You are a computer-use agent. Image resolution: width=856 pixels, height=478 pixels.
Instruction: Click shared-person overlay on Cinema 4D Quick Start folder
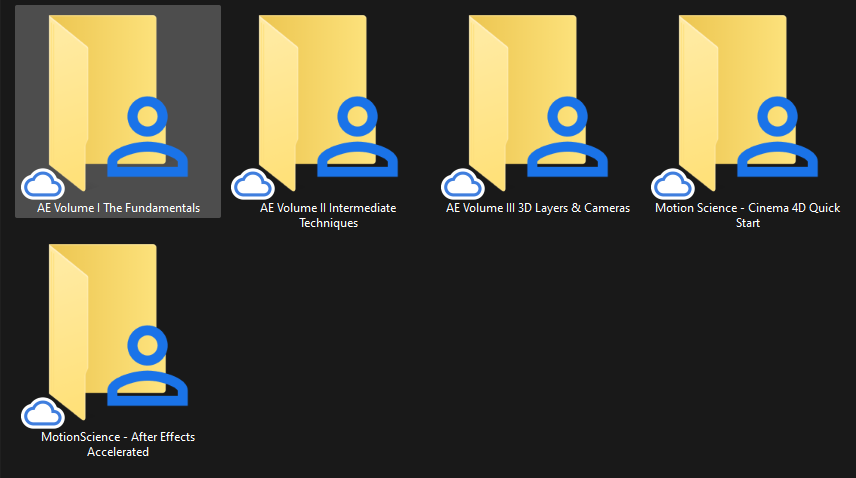click(778, 137)
